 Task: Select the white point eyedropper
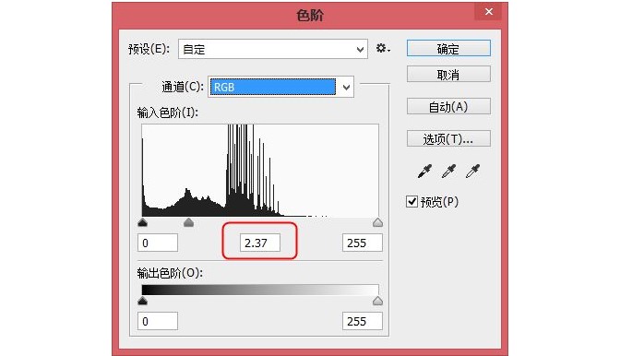pos(472,172)
